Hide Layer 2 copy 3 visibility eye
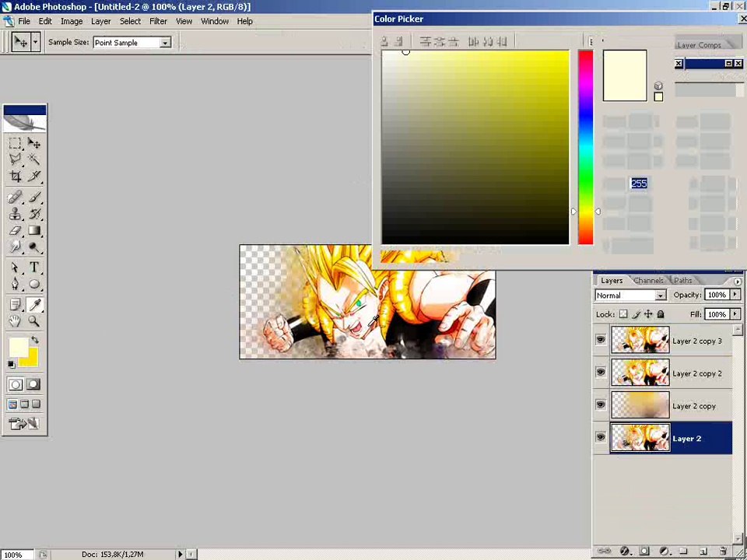The width and height of the screenshot is (747, 560). [x=601, y=340]
